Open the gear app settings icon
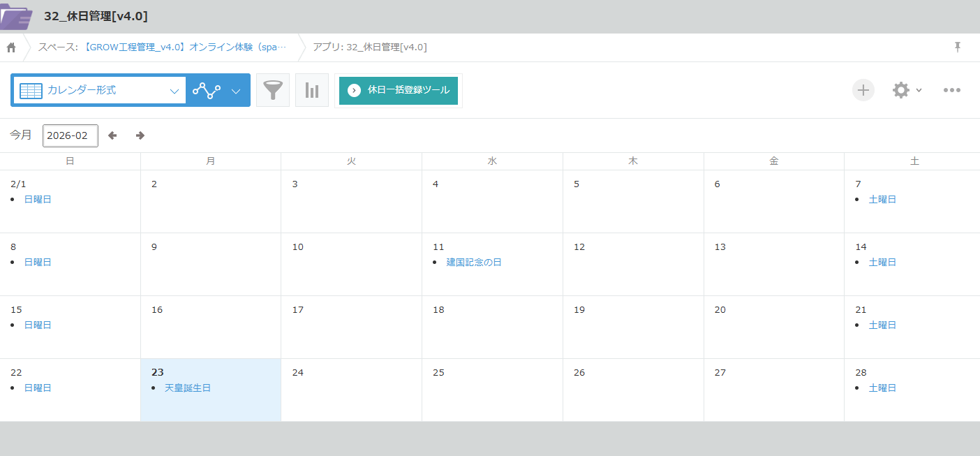The width and height of the screenshot is (980, 456). point(901,90)
